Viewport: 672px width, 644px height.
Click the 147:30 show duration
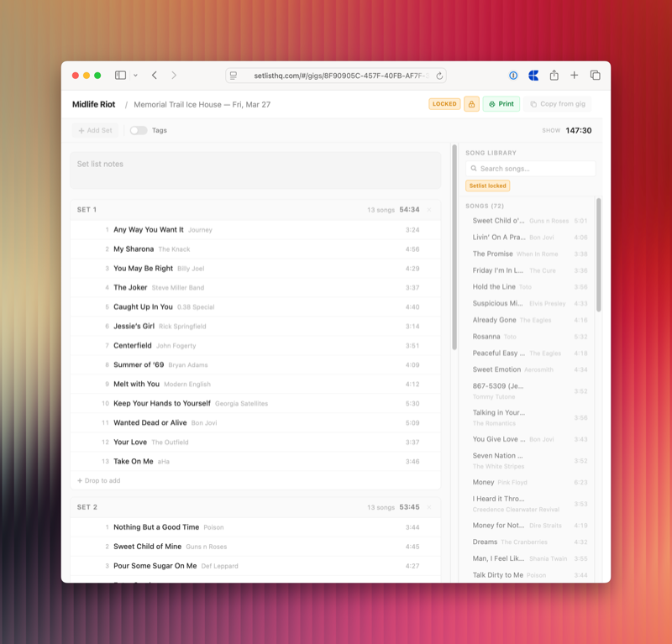click(578, 130)
